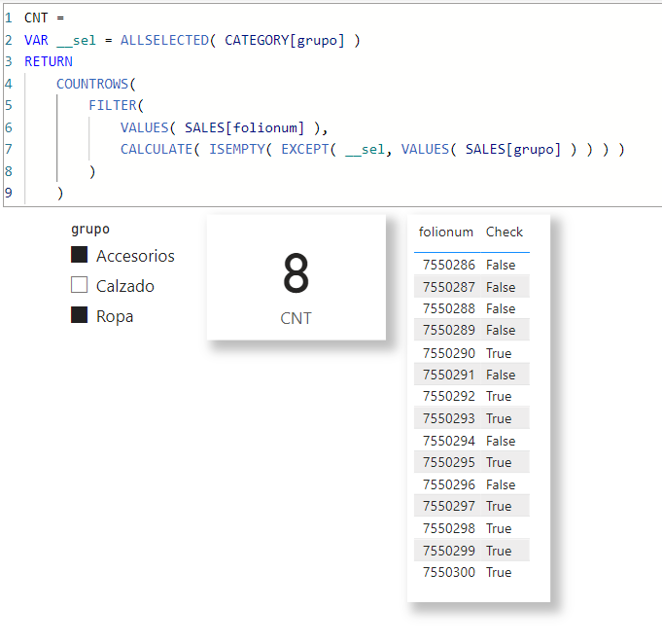Sort table by folionum column header
662x644 pixels.
pyautogui.click(x=446, y=232)
